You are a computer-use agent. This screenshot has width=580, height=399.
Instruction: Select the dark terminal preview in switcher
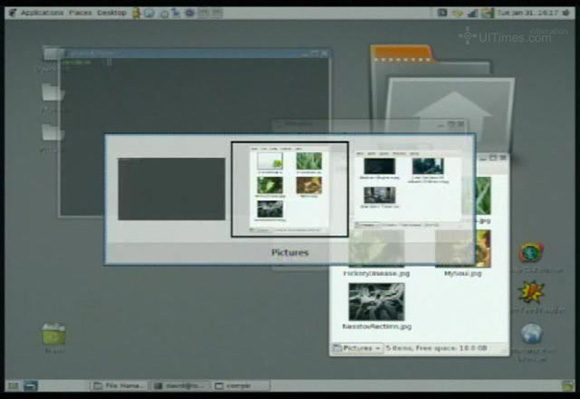click(x=171, y=189)
